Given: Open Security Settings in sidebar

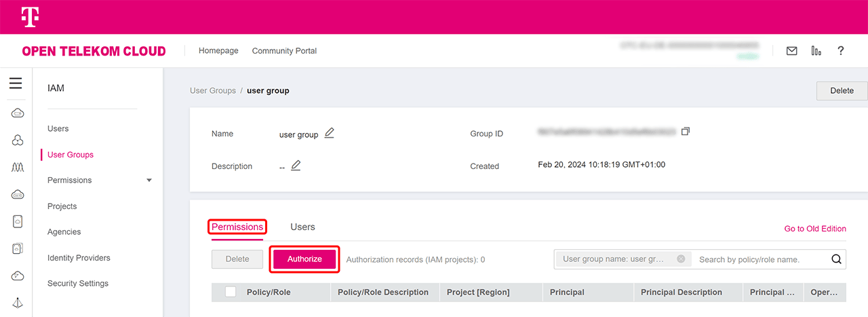Looking at the screenshot, I should tap(78, 284).
